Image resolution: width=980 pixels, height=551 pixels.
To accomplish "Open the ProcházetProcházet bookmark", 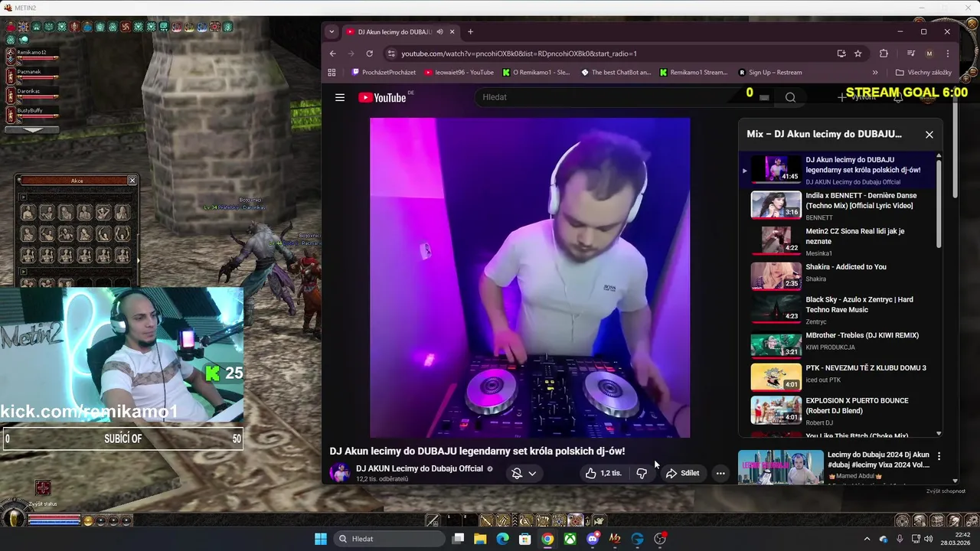I will pyautogui.click(x=384, y=73).
